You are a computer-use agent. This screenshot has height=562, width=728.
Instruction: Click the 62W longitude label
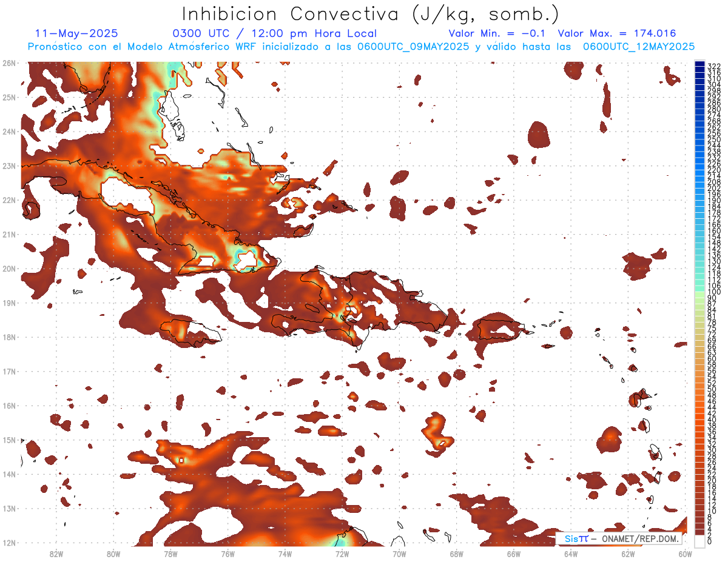[x=629, y=554]
